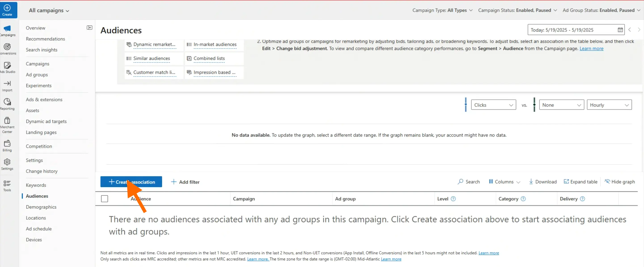Open Learn more link about metrics delay

tap(489, 253)
